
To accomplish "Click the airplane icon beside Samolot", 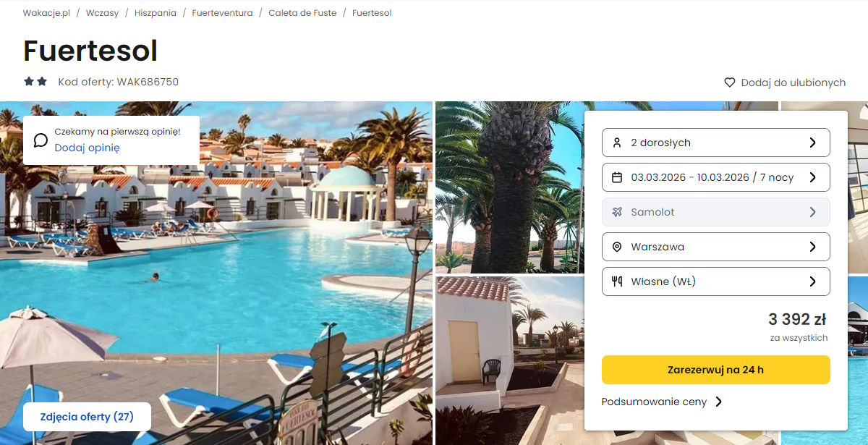I will tap(617, 212).
